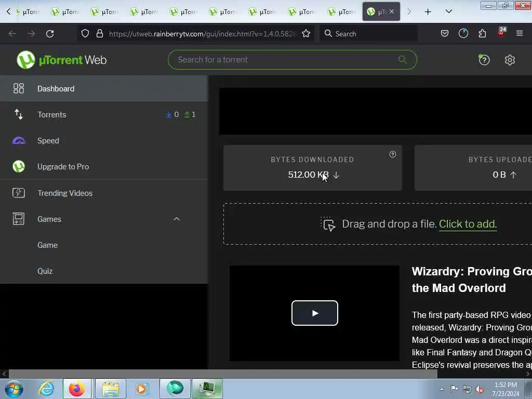Click the URL address bar
Viewport: 532px width, 399px height.
(x=203, y=34)
